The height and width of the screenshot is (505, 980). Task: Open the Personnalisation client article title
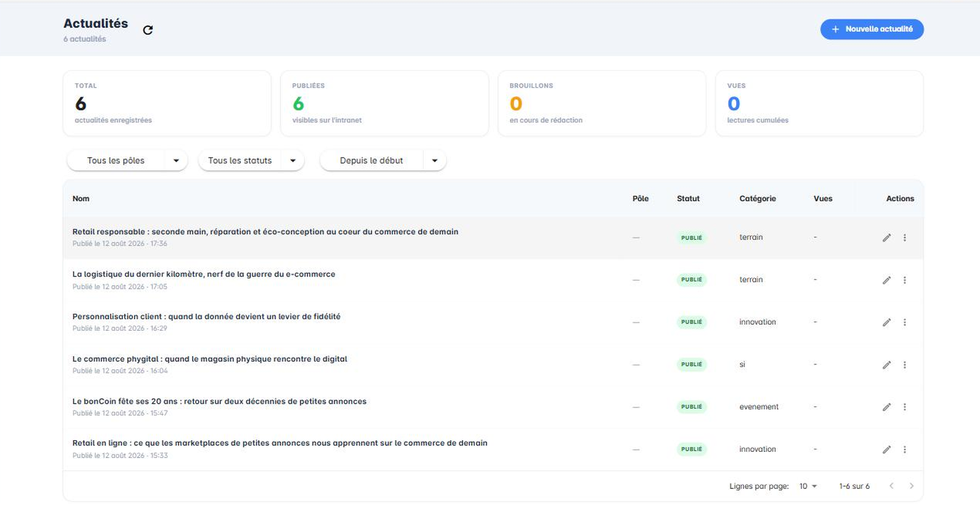pyautogui.click(x=206, y=317)
